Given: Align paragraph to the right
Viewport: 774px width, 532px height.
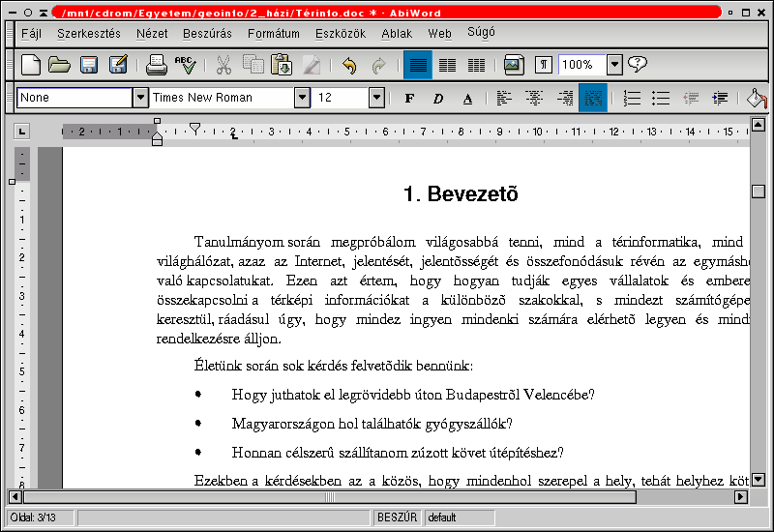Looking at the screenshot, I should 564,99.
